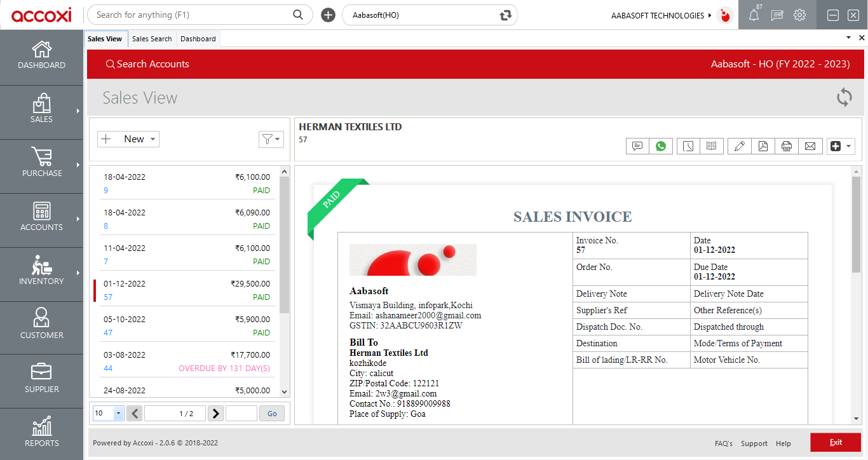Open the Dashboard tab
The image size is (868, 460).
coord(198,39)
